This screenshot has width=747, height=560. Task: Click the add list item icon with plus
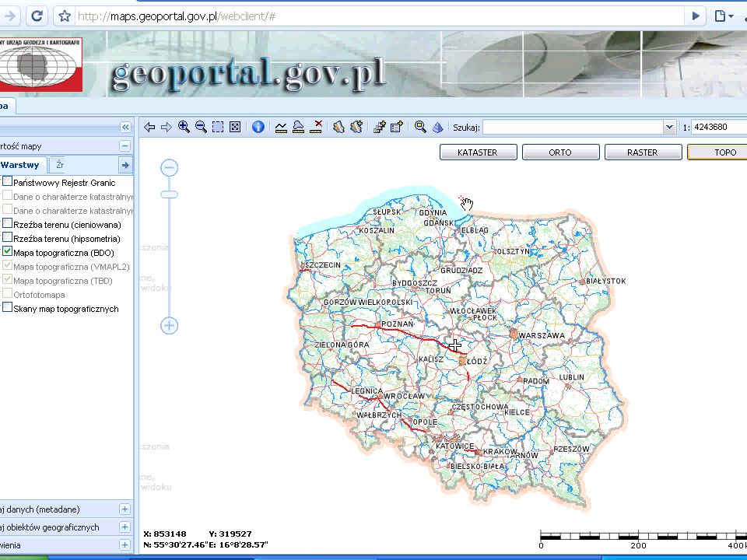coord(397,127)
